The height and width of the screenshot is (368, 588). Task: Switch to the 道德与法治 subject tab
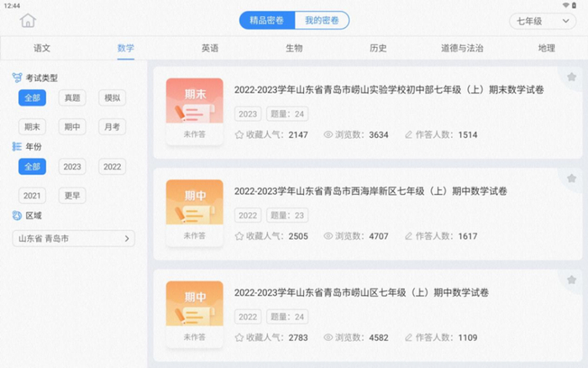click(462, 48)
